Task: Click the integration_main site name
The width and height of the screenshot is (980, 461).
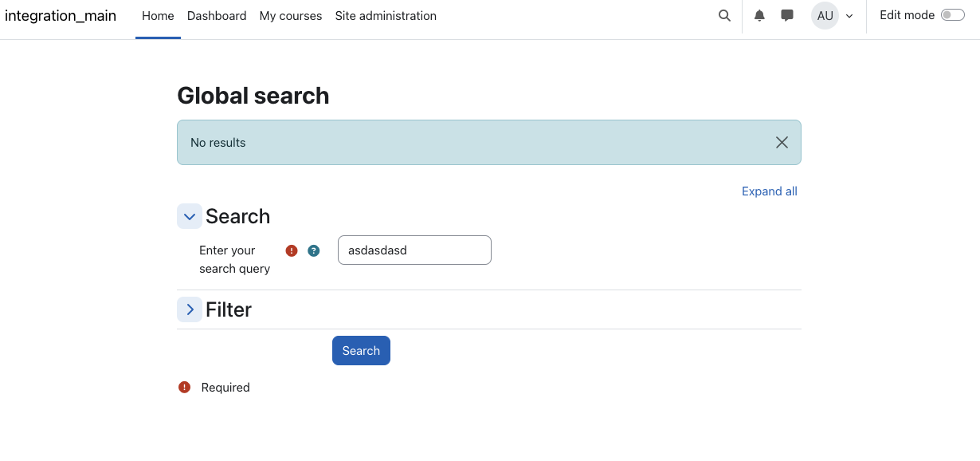Action: pos(61,16)
